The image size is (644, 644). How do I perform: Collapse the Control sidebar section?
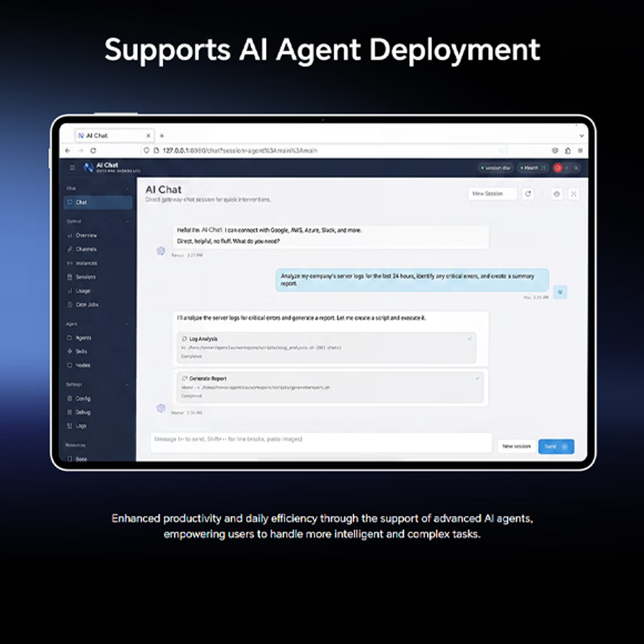128,222
